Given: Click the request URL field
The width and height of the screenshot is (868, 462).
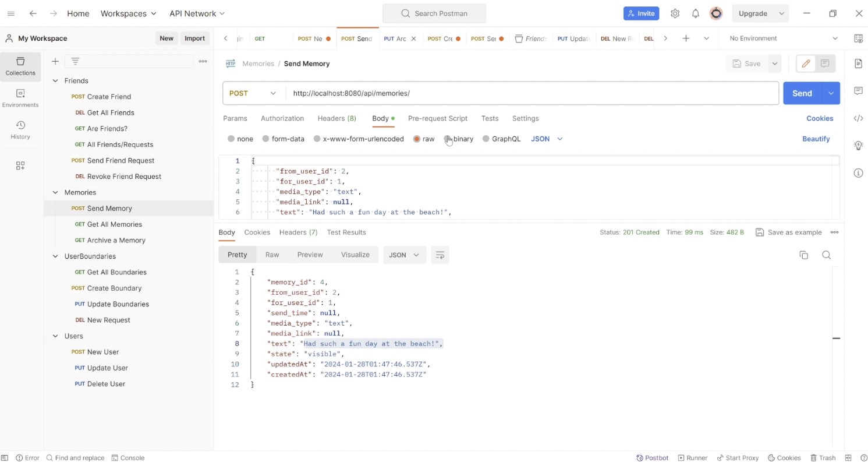Looking at the screenshot, I should pos(532,93).
